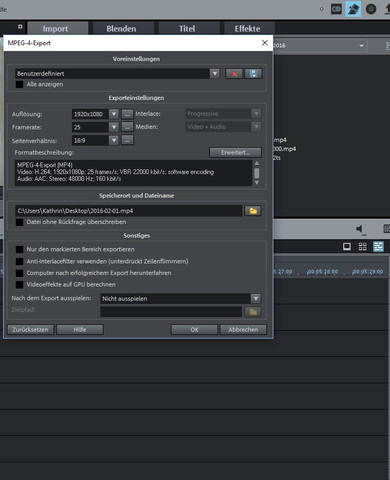Check Datei ohne Rückfrage überschreiben
The width and height of the screenshot is (390, 480).
(x=20, y=222)
